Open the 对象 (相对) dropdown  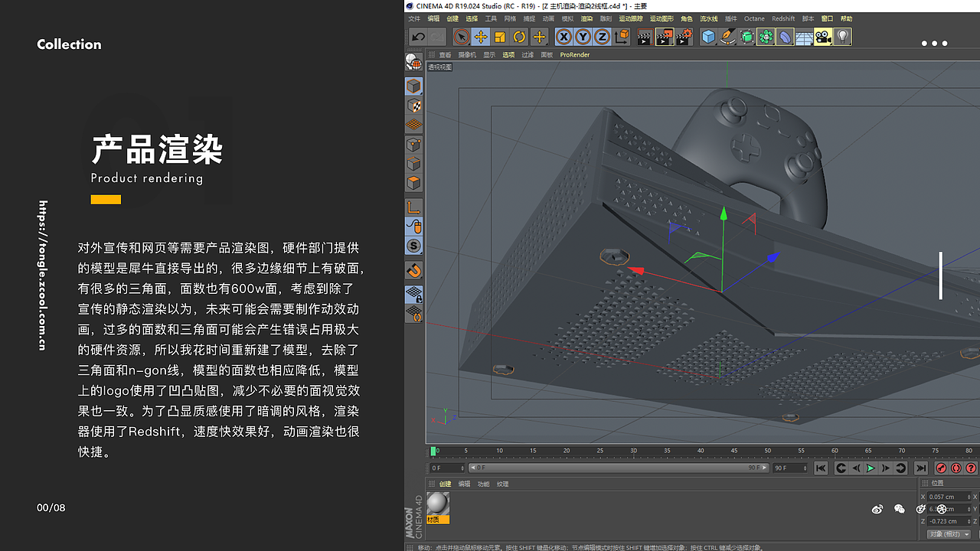click(x=949, y=534)
